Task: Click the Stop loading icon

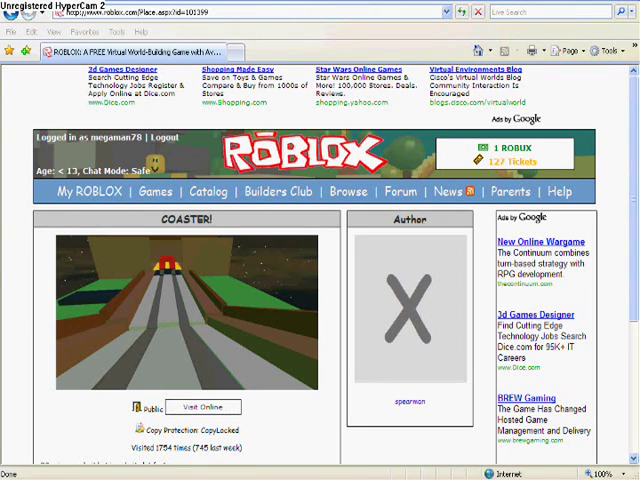Action: click(478, 12)
